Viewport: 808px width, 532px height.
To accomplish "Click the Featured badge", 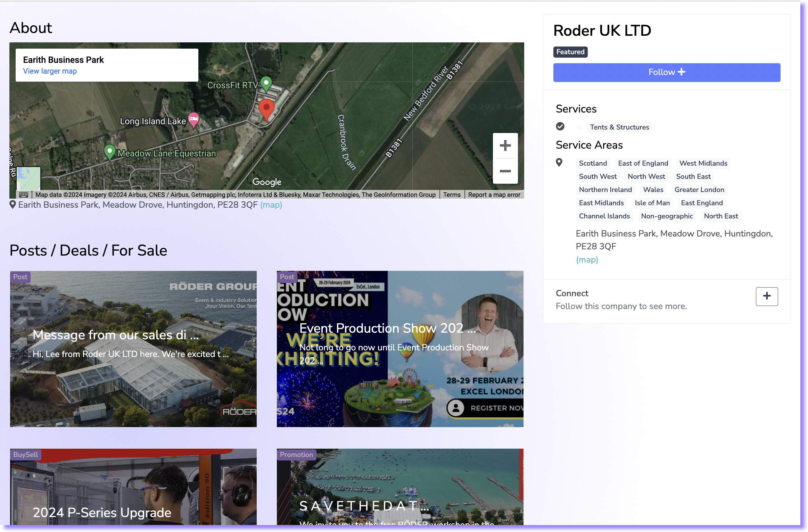I will [x=570, y=52].
